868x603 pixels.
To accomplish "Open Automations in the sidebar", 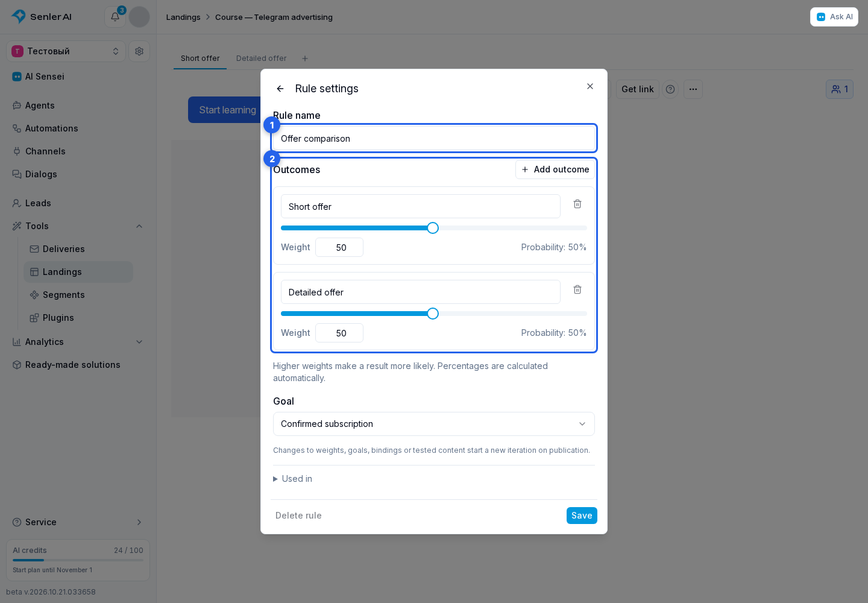I will pos(78,128).
